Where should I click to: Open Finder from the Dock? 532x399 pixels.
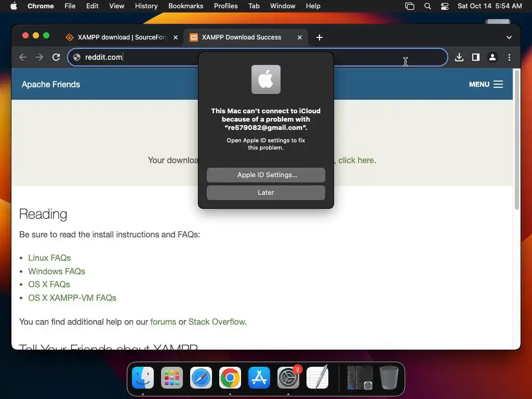pyautogui.click(x=143, y=378)
